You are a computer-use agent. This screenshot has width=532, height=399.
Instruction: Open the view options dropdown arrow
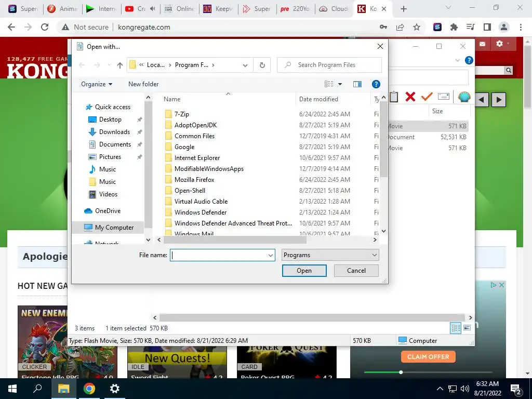click(340, 84)
